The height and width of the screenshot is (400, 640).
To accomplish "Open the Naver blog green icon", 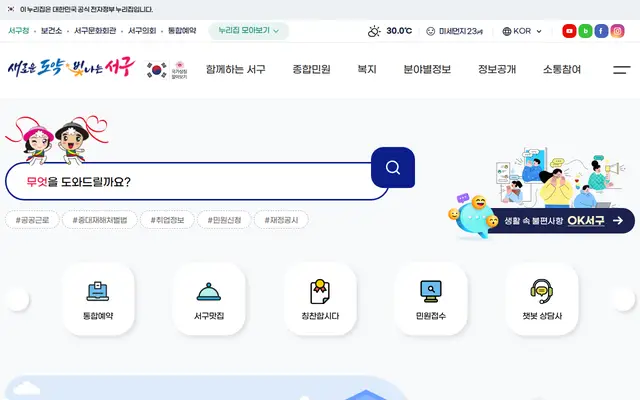I will click(585, 31).
